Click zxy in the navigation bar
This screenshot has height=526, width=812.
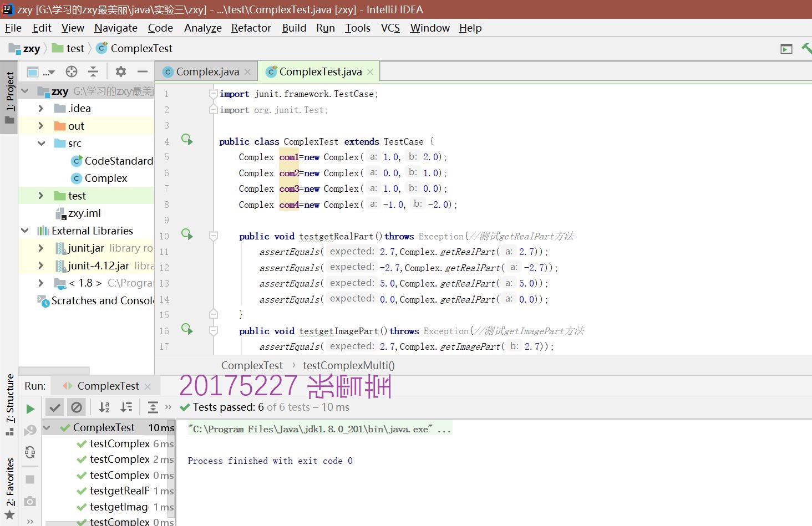click(25, 49)
